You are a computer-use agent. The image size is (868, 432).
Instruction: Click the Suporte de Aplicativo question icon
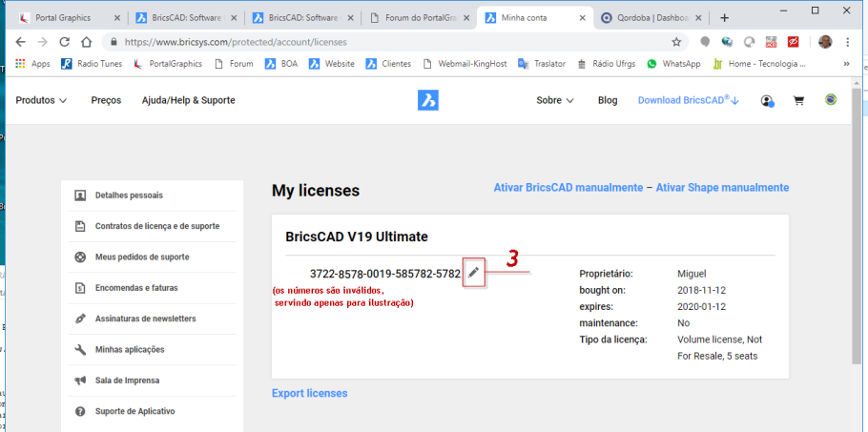80,412
